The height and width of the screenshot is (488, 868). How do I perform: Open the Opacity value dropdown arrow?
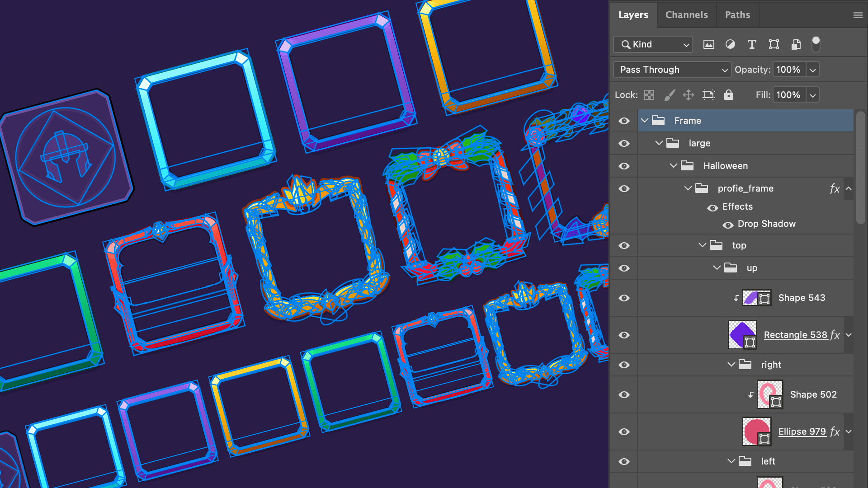point(813,70)
